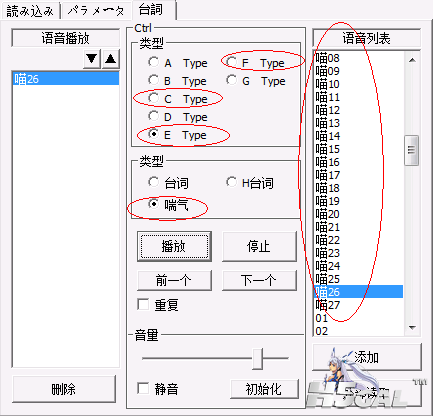Select 喵09 in the voice list

(359, 71)
